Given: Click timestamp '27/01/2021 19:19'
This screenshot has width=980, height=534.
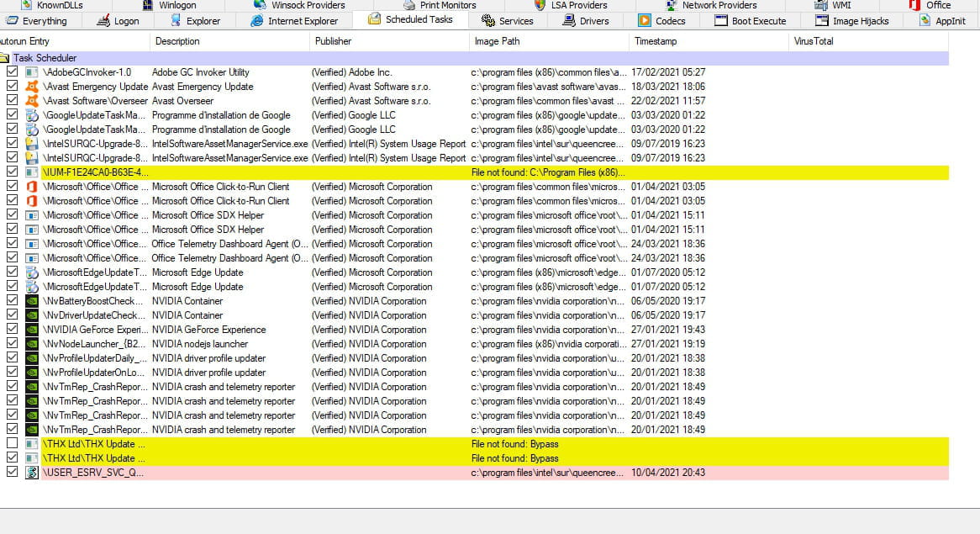Looking at the screenshot, I should pos(668,344).
